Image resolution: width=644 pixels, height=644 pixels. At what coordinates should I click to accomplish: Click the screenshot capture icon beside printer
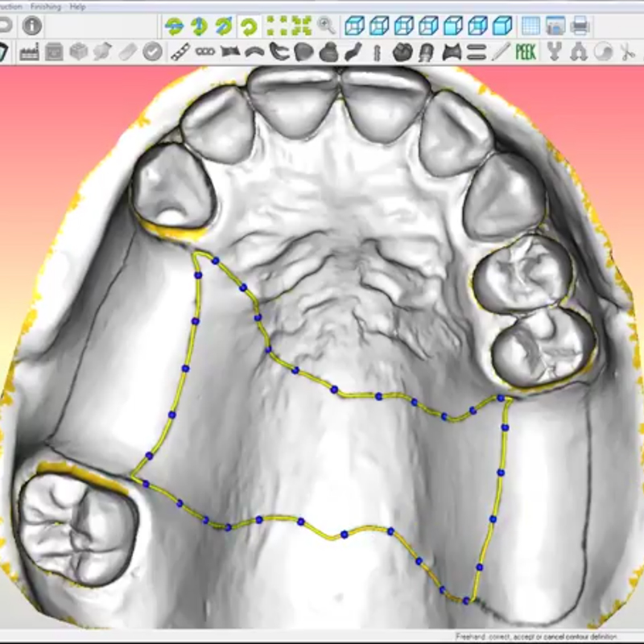point(555,26)
